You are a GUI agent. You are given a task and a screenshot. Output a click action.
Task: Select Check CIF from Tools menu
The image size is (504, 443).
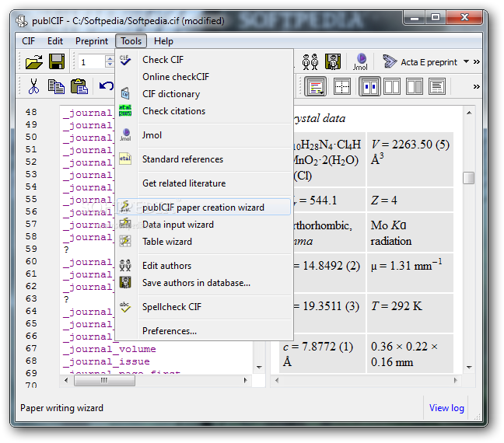click(204, 60)
